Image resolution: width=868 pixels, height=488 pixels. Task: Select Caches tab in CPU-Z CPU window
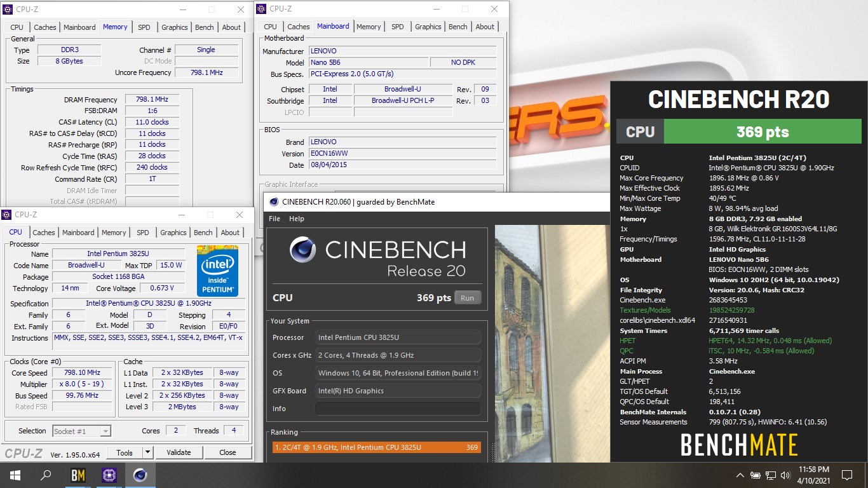[x=44, y=233]
